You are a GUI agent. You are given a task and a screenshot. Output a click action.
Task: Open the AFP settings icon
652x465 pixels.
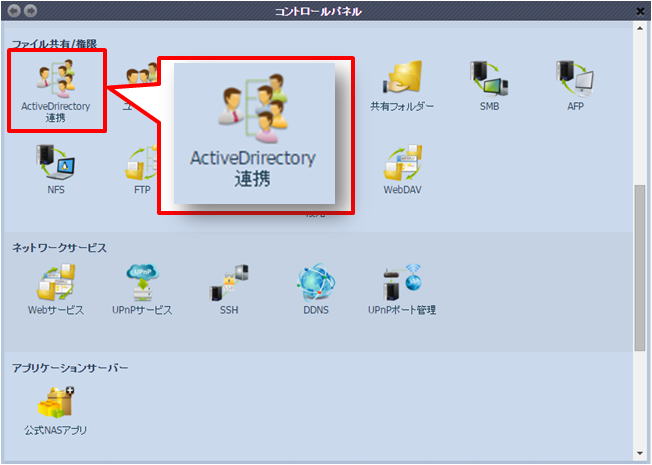point(575,86)
